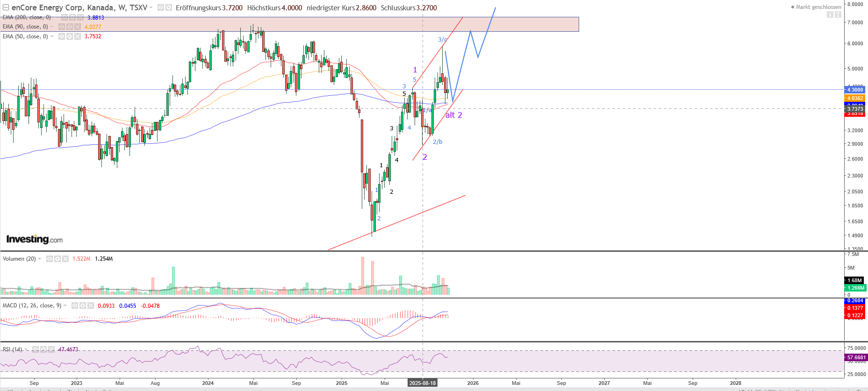
Task: Open MACD indicator settings gear
Action: [83, 306]
